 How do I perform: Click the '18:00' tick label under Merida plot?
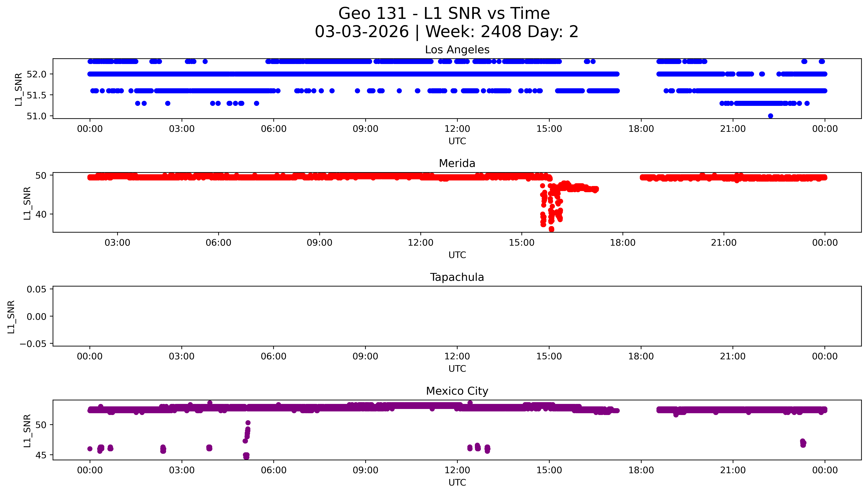(x=623, y=243)
